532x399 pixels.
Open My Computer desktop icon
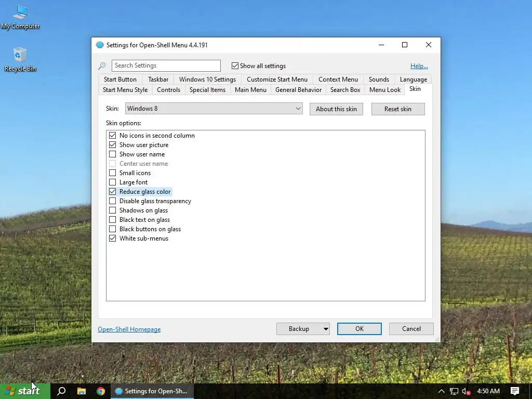[20, 17]
